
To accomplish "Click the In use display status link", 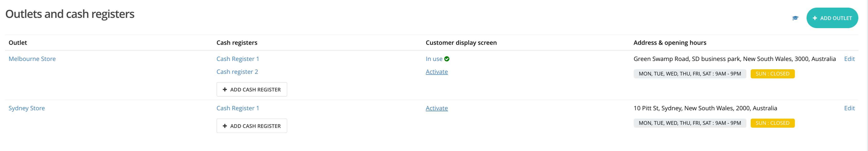I will coord(434,59).
